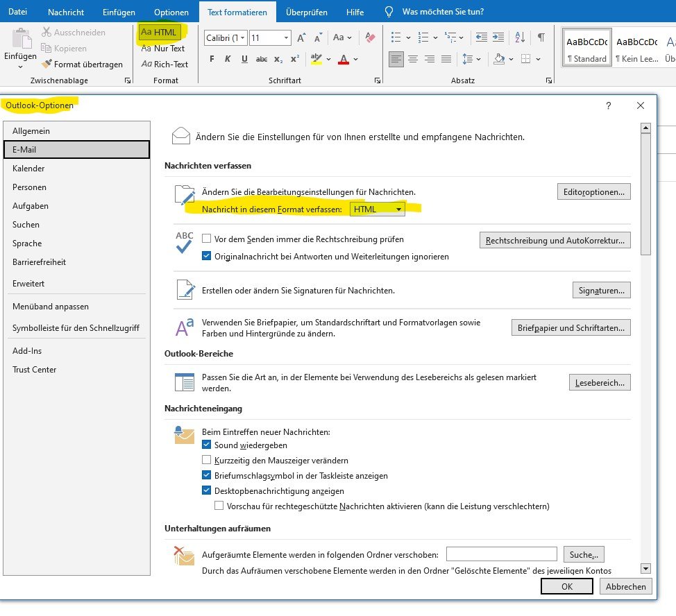This screenshot has height=616, width=676.
Task: Select HTML message format in ribbon
Action: pos(159,33)
